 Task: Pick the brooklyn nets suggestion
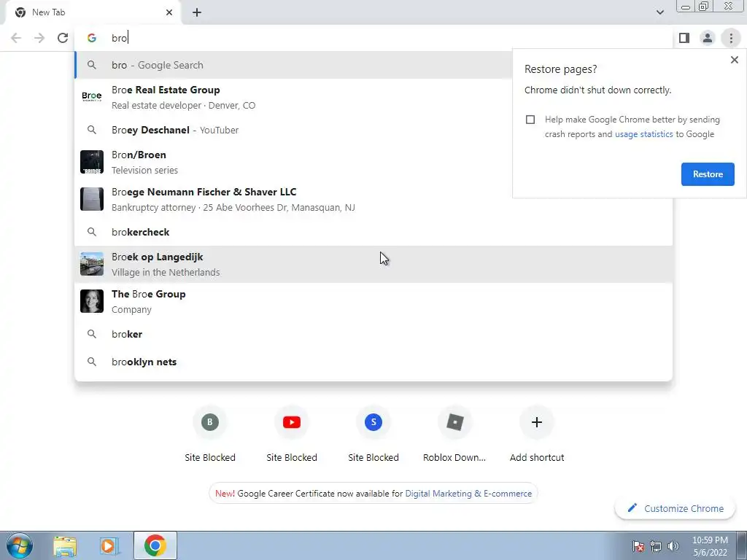click(373, 362)
